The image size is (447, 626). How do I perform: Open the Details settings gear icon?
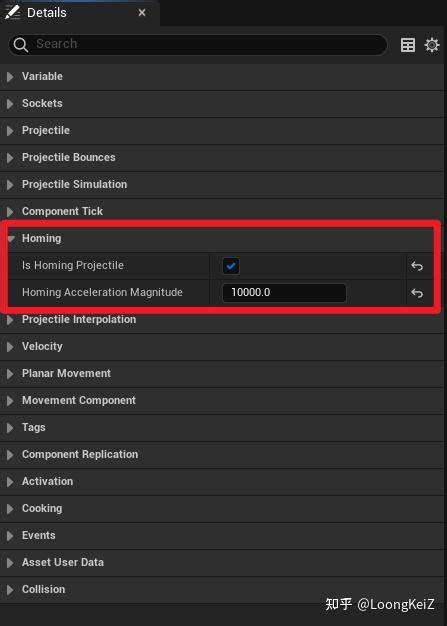point(432,45)
